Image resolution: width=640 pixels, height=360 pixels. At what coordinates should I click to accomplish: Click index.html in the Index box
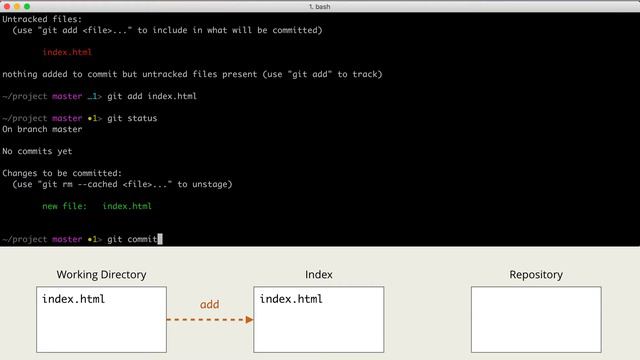pos(291,299)
